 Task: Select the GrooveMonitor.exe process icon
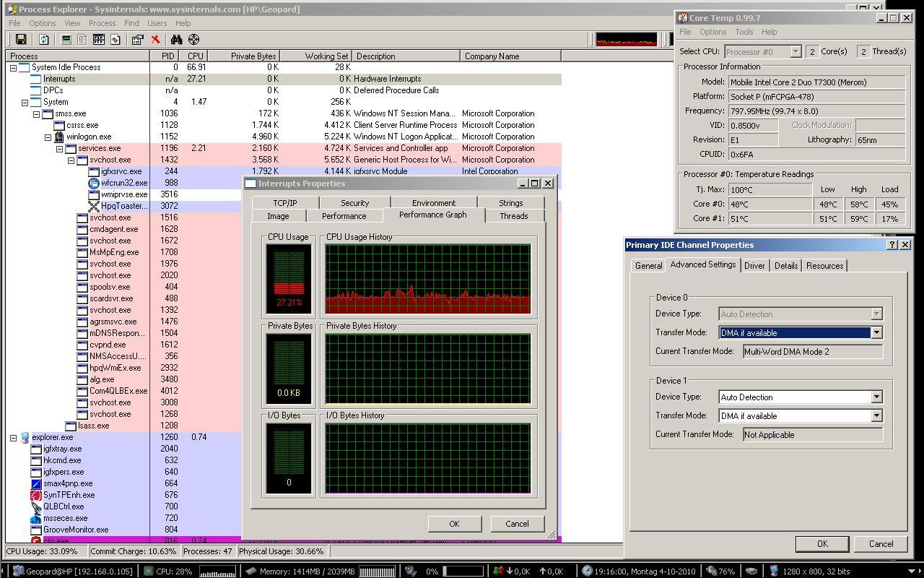[x=36, y=530]
